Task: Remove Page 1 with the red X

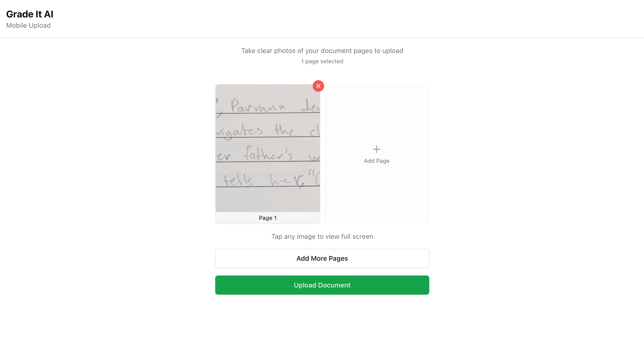Action: (x=318, y=86)
